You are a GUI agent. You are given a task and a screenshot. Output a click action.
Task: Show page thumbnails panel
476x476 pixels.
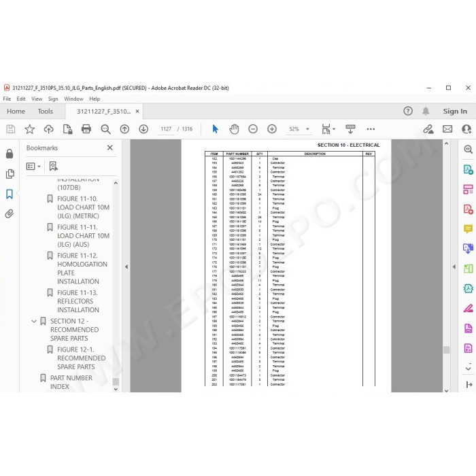click(10, 174)
